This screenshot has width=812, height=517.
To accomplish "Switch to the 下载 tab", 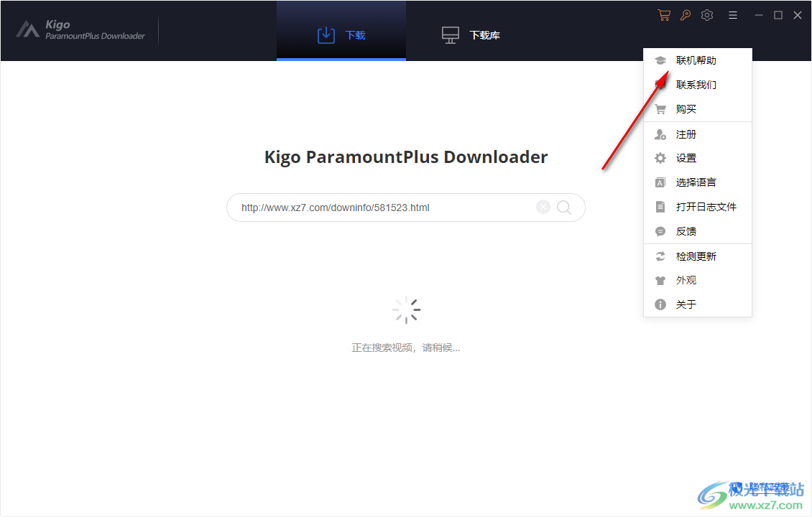I will (x=341, y=31).
